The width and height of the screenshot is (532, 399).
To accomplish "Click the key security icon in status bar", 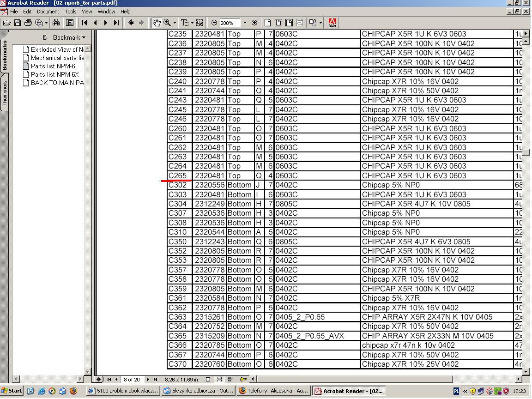I will pos(244,379).
